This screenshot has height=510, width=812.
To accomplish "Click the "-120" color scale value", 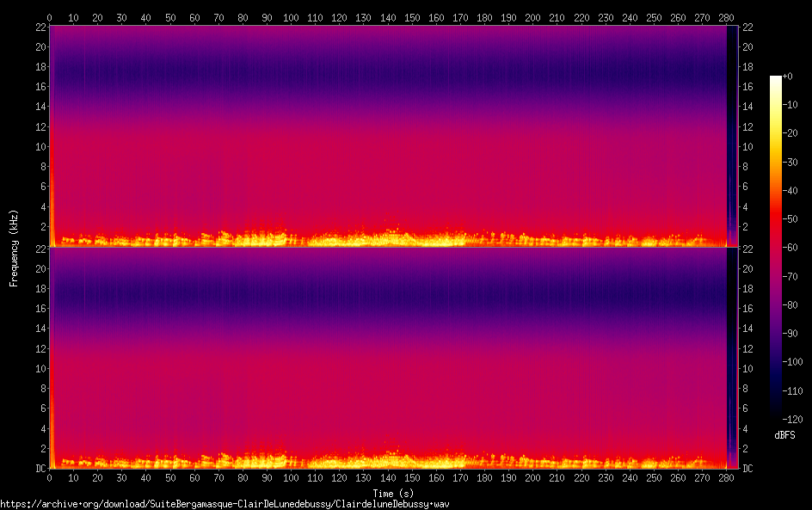I will pos(792,420).
